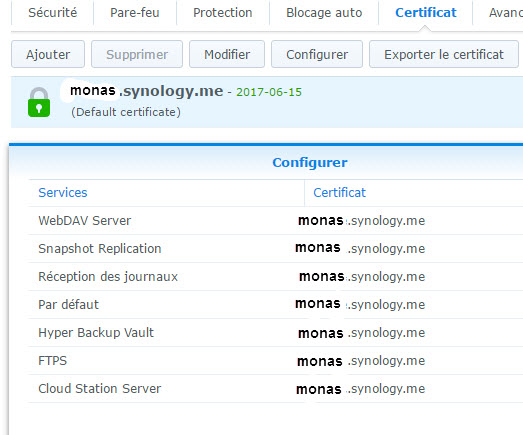The width and height of the screenshot is (523, 435).
Task: Click the (Default certificate) label
Action: click(126, 112)
